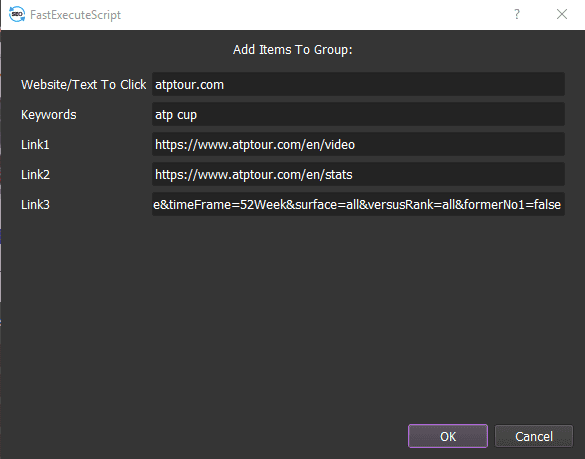585x459 pixels.
Task: Click into the Link2 stats URL field
Action: point(358,174)
